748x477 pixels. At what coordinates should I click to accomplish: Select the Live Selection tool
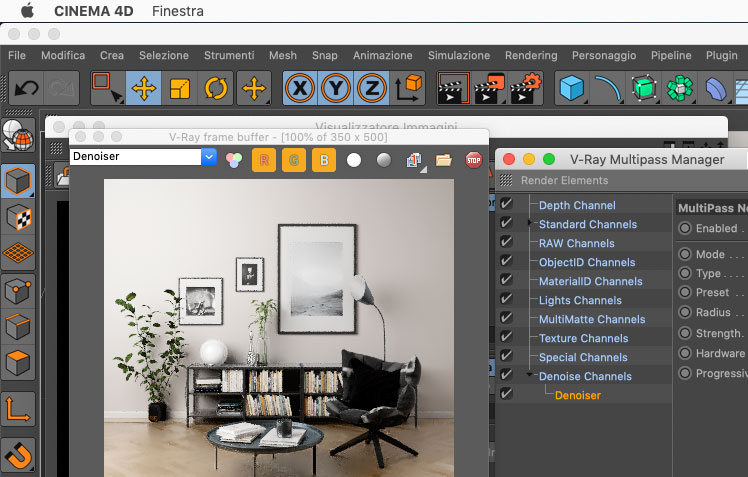(x=107, y=88)
